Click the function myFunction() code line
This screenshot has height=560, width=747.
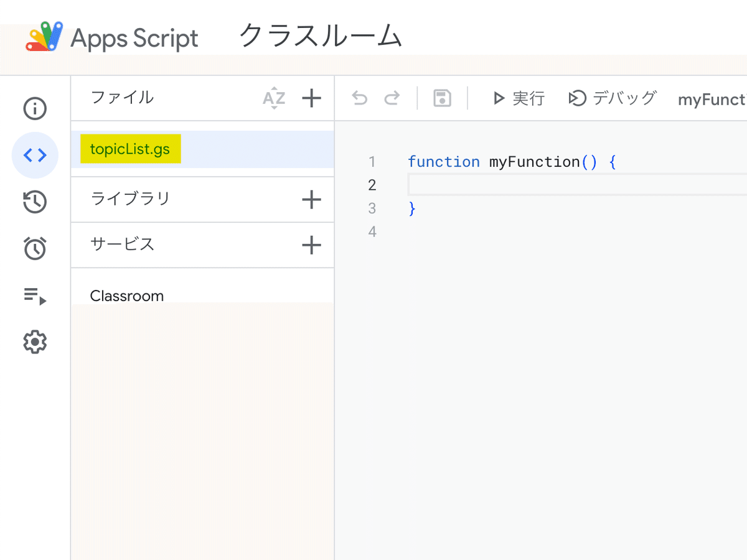[x=512, y=162]
